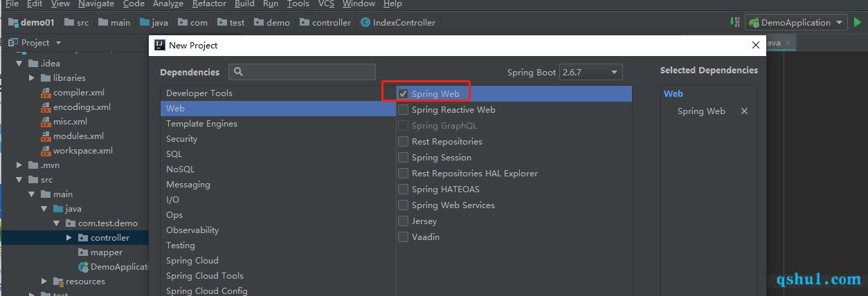Open the File menu
This screenshot has width=868, height=296.
coord(12,4)
